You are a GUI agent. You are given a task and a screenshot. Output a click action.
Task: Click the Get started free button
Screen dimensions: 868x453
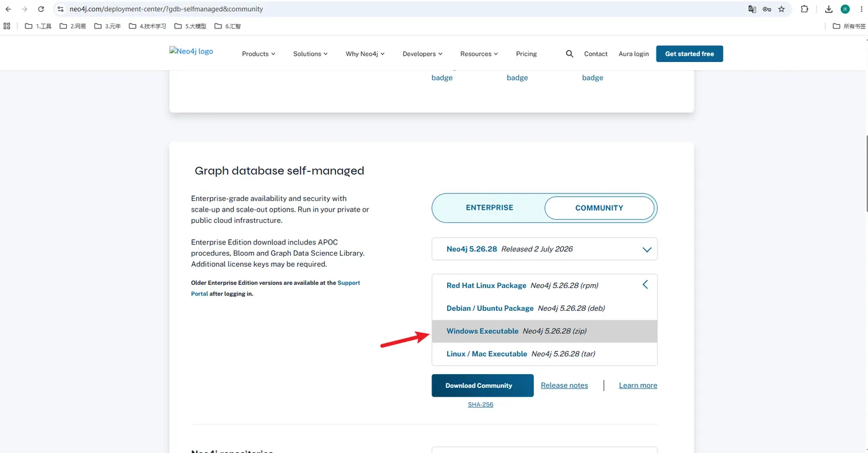689,54
